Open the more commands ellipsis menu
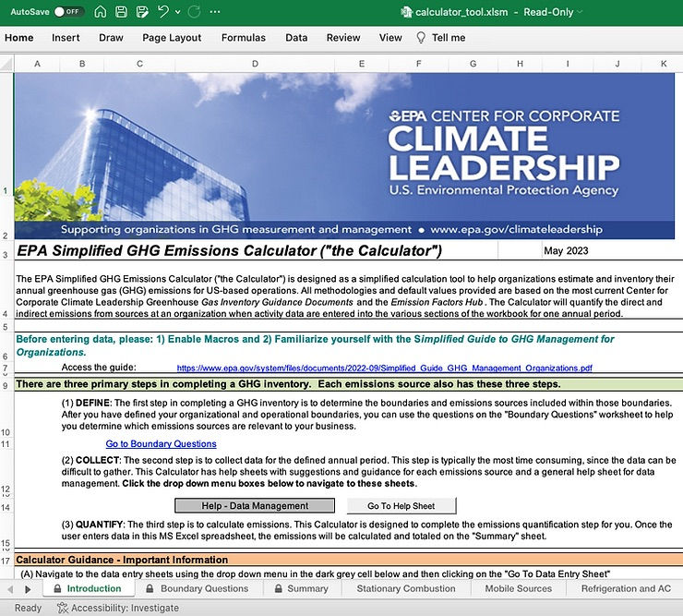Image resolution: width=683 pixels, height=616 pixels. coord(215,12)
